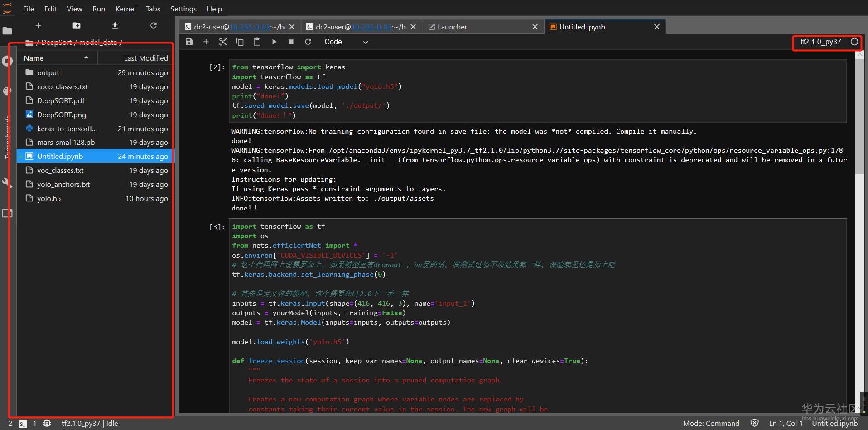The height and width of the screenshot is (430, 868).
Task: Interrupt the kernel with stop button
Action: coord(291,42)
